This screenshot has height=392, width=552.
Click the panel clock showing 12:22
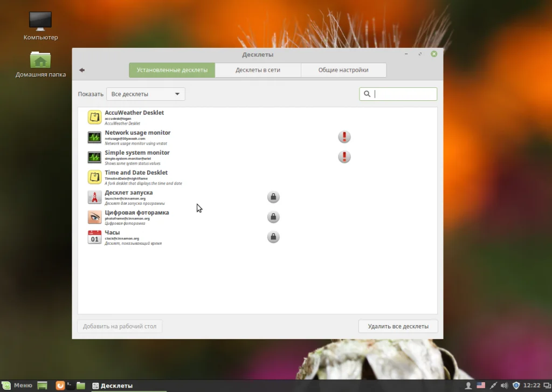click(x=532, y=386)
